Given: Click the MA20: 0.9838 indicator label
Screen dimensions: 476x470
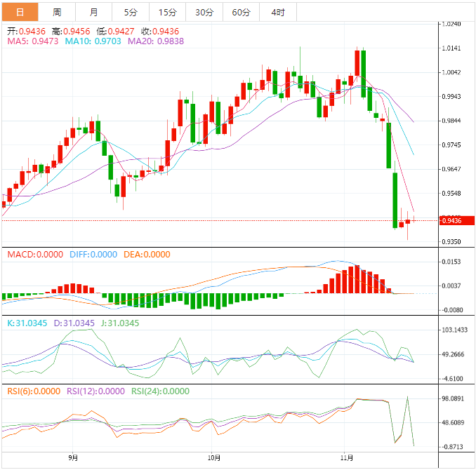Looking at the screenshot, I should pos(156,41).
